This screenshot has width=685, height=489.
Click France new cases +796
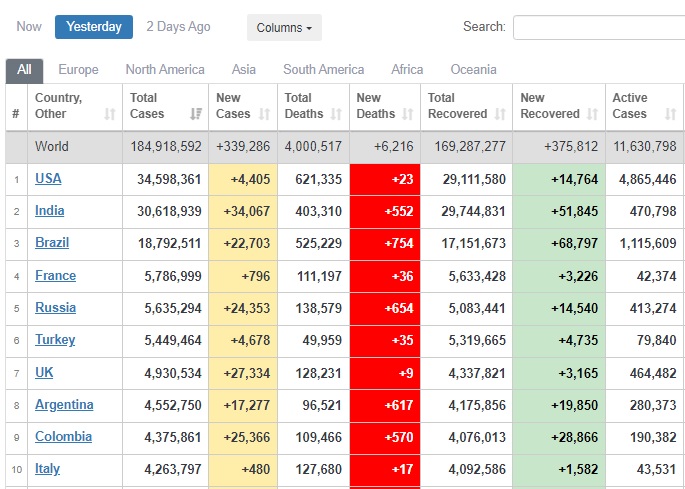click(x=254, y=276)
